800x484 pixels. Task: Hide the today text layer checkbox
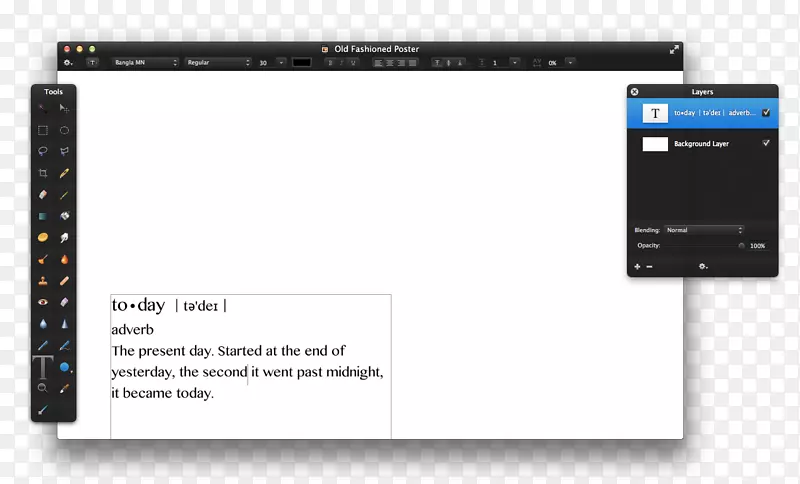coord(766,113)
